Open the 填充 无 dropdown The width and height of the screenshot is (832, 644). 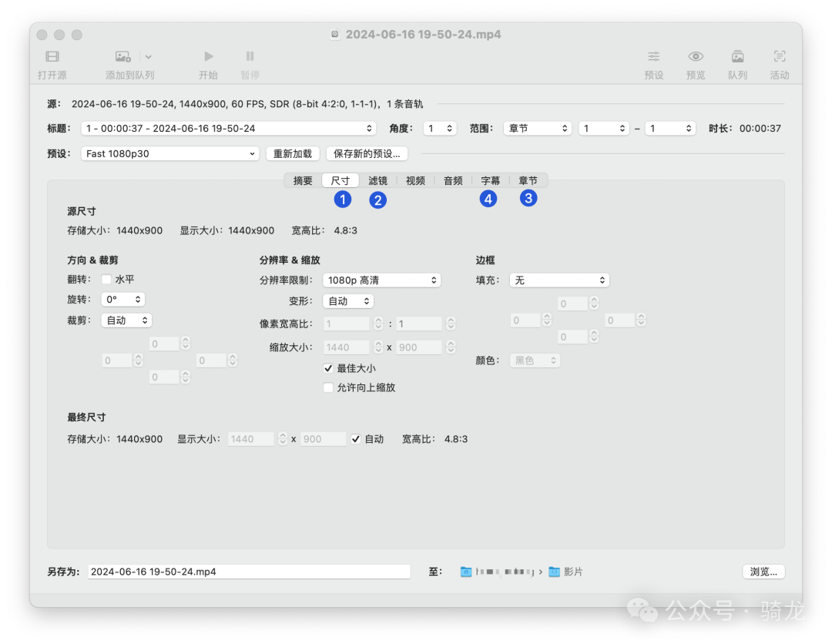pos(559,280)
